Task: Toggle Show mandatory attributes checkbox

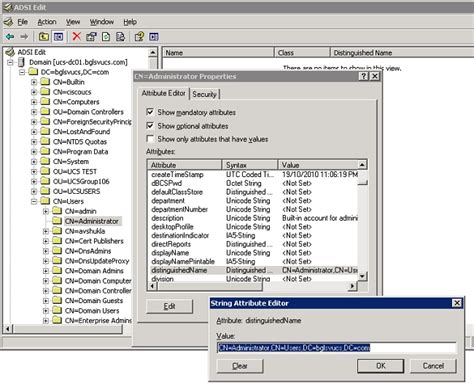Action: pyautogui.click(x=150, y=112)
